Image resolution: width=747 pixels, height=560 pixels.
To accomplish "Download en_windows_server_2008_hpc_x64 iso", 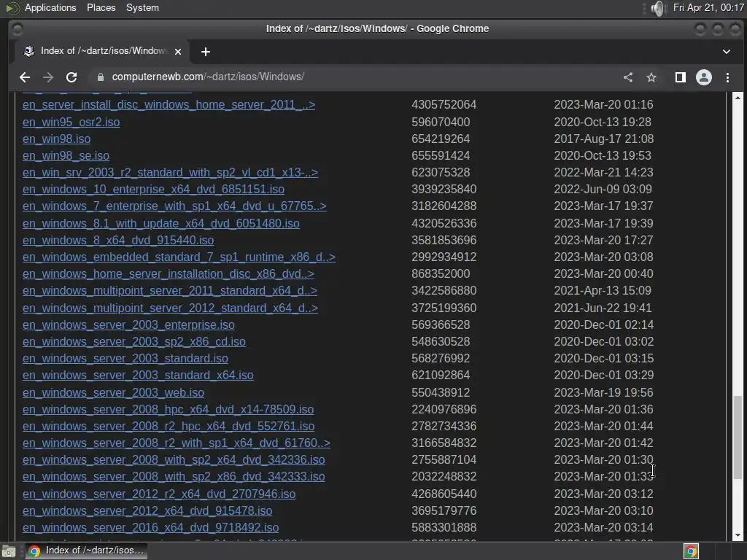I will [169, 410].
